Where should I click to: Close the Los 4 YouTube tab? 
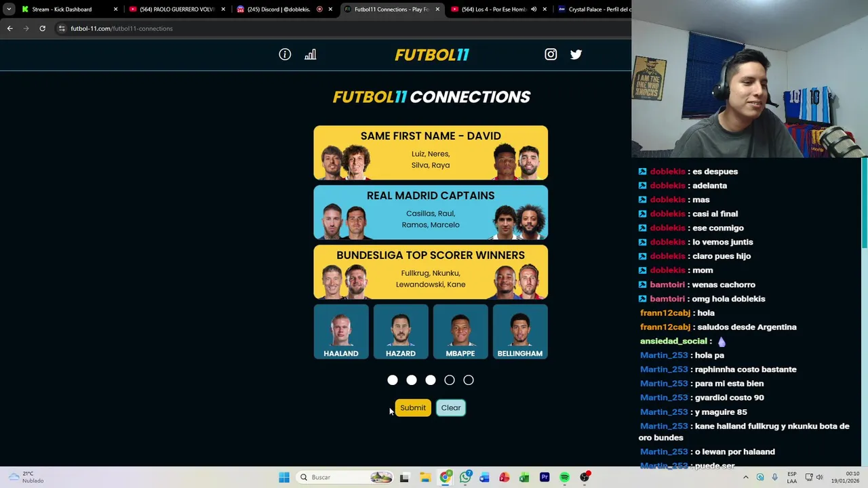click(545, 9)
